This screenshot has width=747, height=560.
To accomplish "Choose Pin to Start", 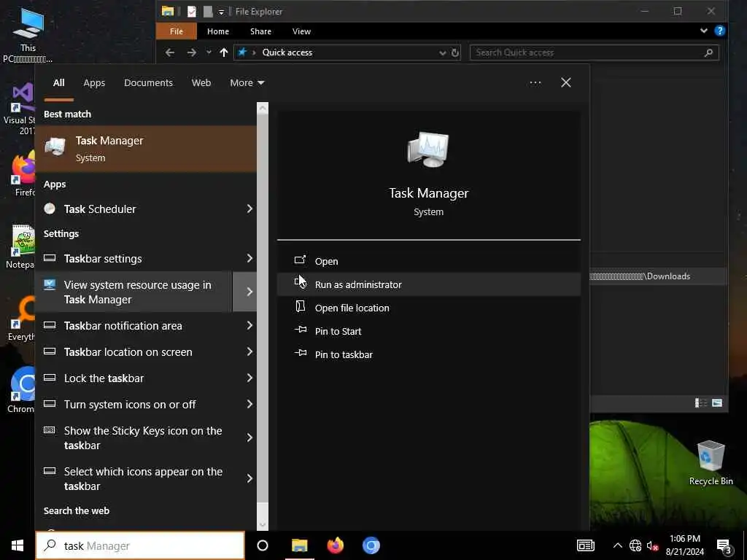I will [x=428, y=331].
